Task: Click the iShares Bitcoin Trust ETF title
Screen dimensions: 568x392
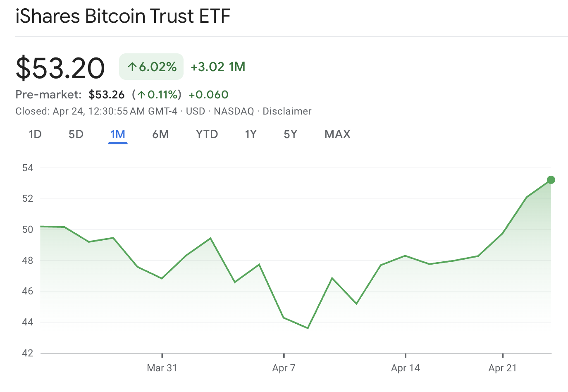Action: 122,16
